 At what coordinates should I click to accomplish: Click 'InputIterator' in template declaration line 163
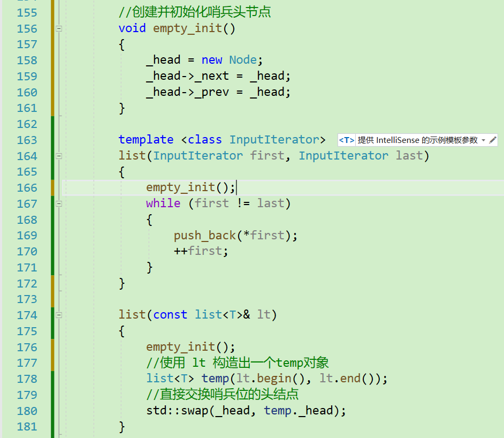(x=274, y=140)
